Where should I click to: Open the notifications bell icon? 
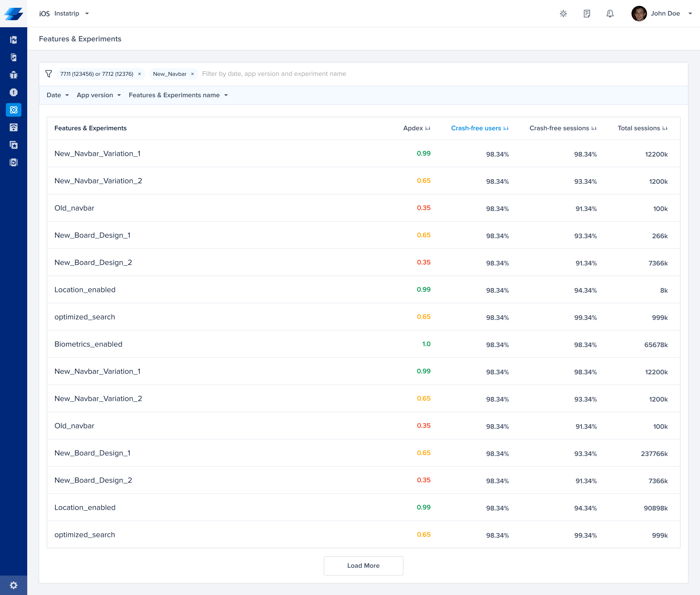[610, 14]
